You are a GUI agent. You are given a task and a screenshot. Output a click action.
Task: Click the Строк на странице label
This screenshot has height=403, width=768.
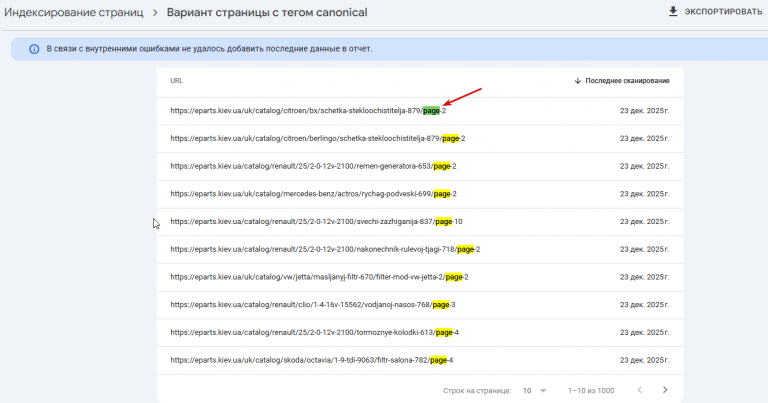[x=477, y=391]
